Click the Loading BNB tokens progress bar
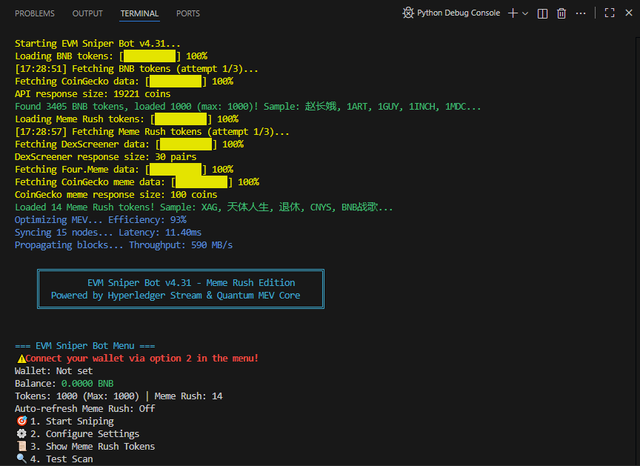The height and width of the screenshot is (466, 640). [x=150, y=56]
